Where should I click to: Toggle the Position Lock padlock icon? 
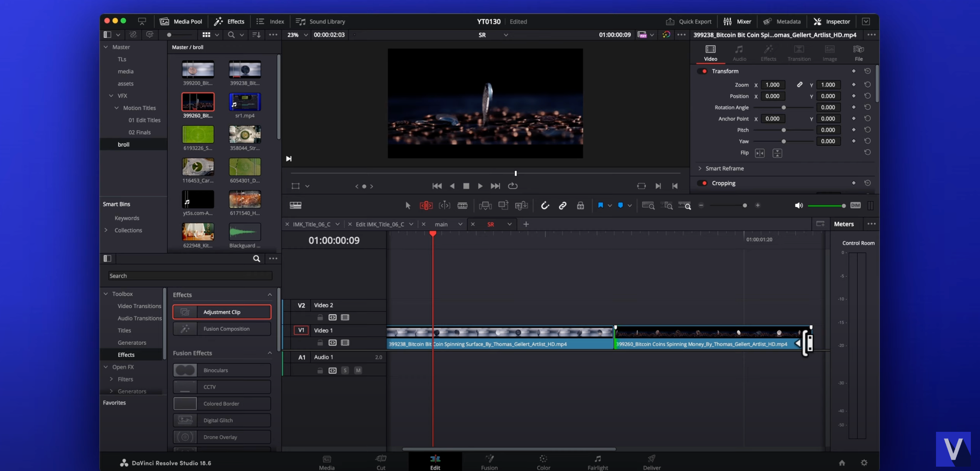click(581, 205)
